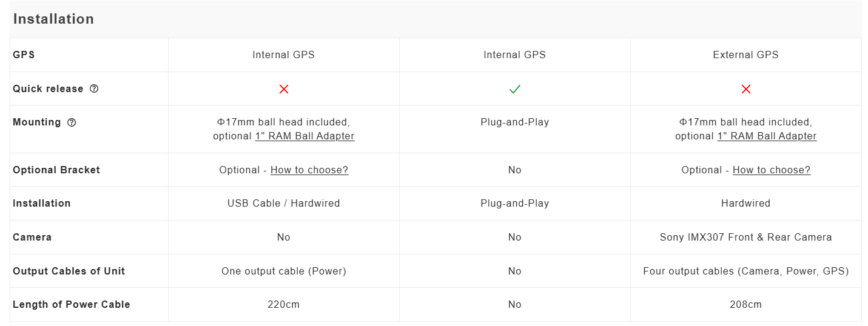Click the '220cm' power cable length
Screen dimensions: 868x326
283,305
